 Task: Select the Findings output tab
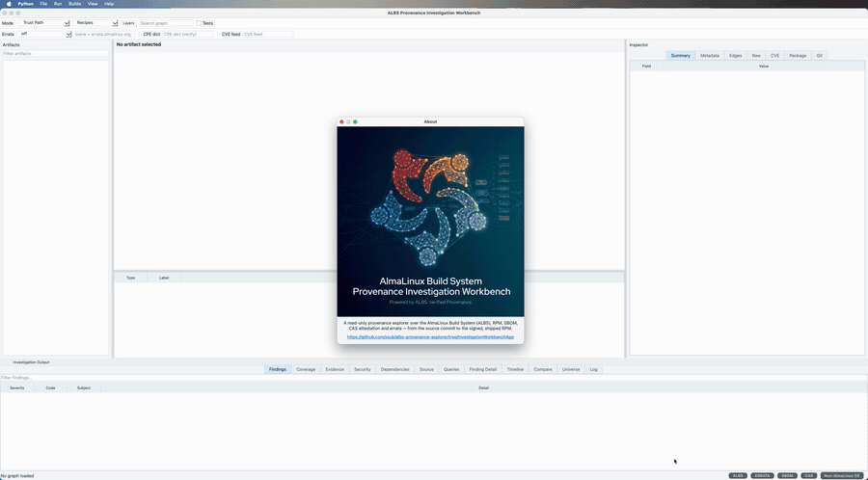coord(278,369)
